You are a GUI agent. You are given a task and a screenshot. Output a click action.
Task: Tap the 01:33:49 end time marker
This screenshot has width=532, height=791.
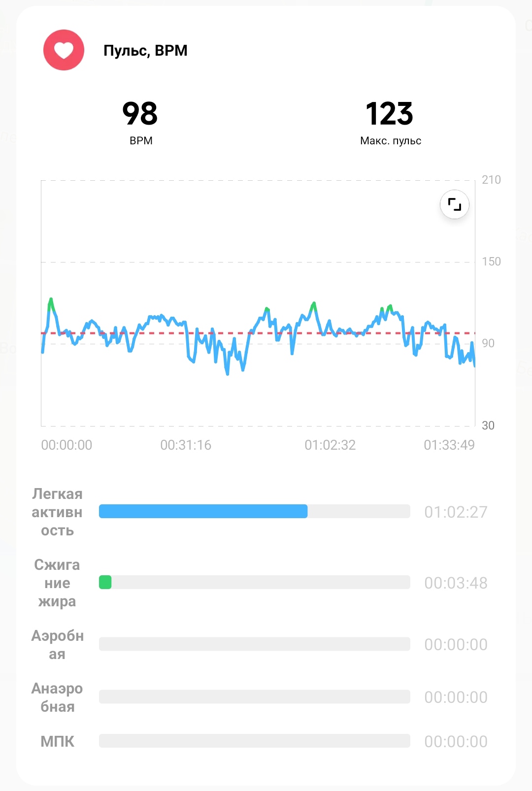click(449, 445)
